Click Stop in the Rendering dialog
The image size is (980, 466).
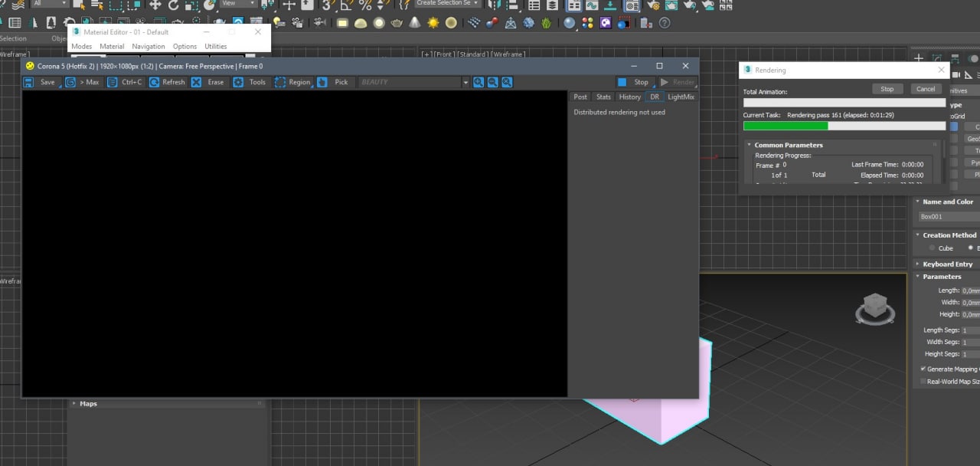click(x=887, y=89)
